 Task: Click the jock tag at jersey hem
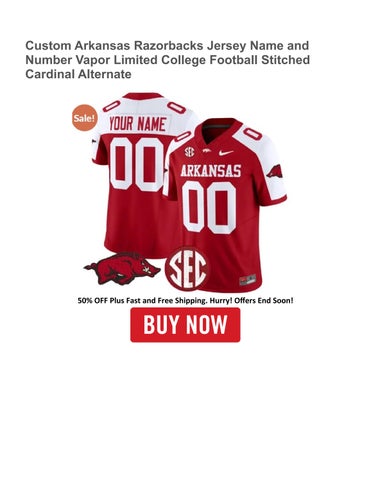[248, 280]
